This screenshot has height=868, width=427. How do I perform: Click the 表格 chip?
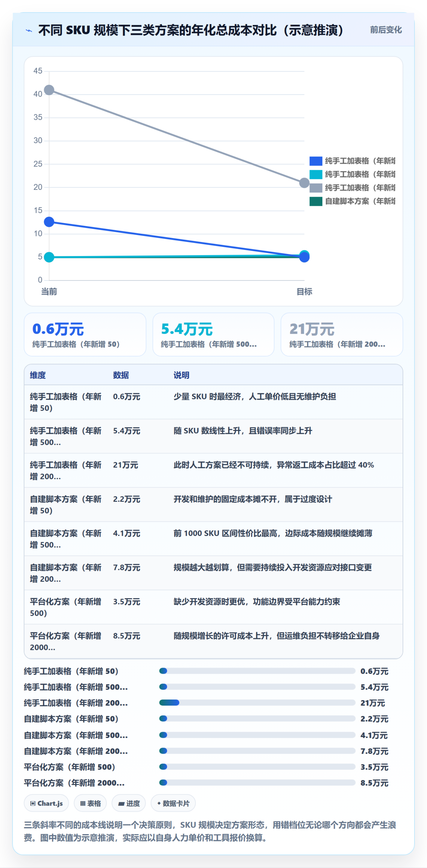point(90,803)
